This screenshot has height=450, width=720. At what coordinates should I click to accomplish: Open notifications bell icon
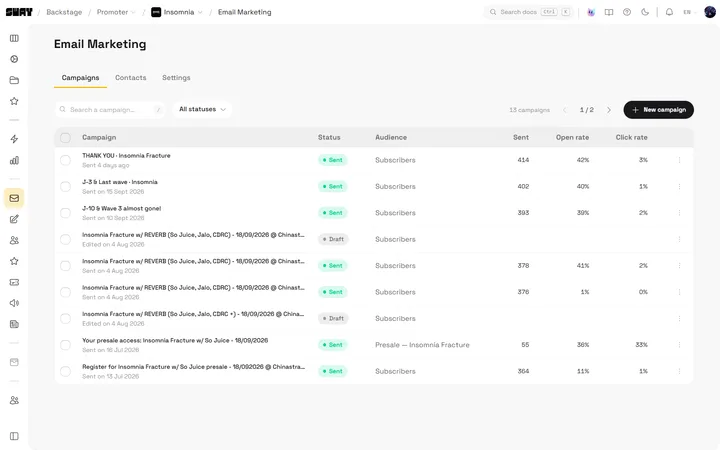pos(669,12)
